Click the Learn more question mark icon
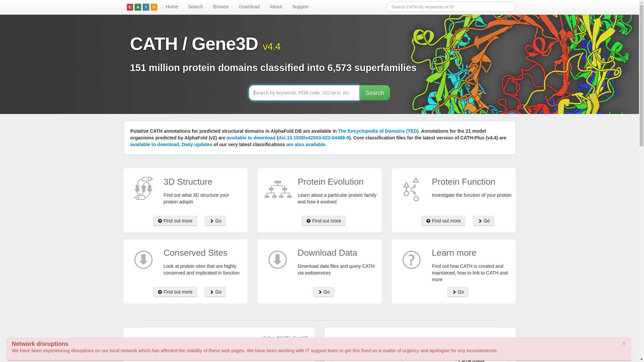 click(x=412, y=260)
